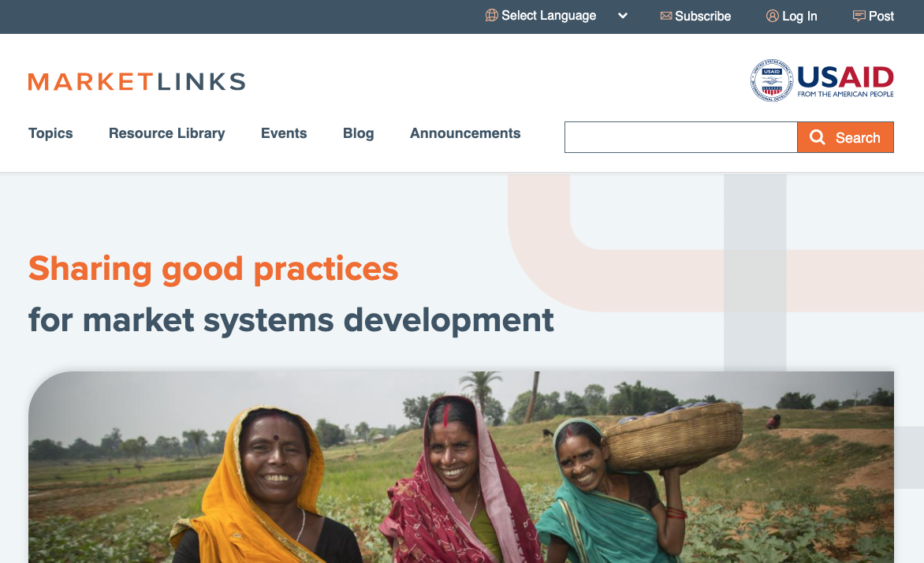The height and width of the screenshot is (563, 924).
Task: Click the Subscribe link
Action: [695, 16]
